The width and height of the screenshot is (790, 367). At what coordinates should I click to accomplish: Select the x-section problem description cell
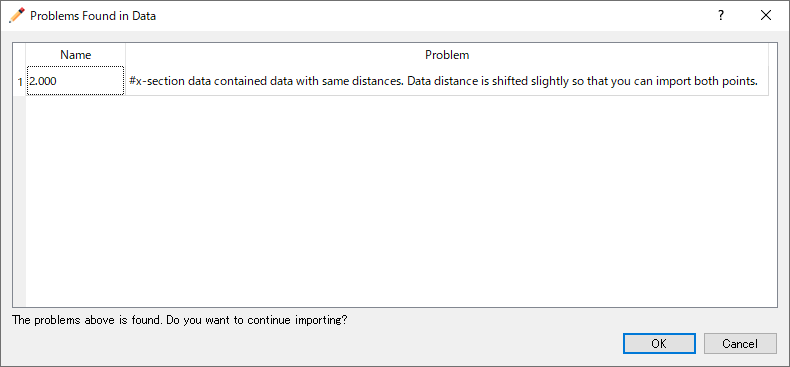click(x=447, y=81)
